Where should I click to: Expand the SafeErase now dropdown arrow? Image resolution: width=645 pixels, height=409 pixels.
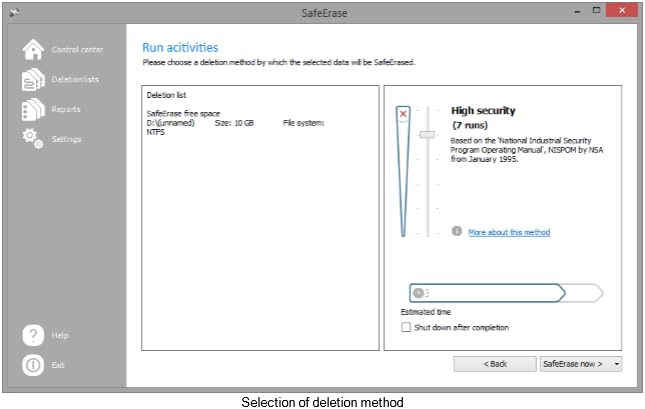616,364
